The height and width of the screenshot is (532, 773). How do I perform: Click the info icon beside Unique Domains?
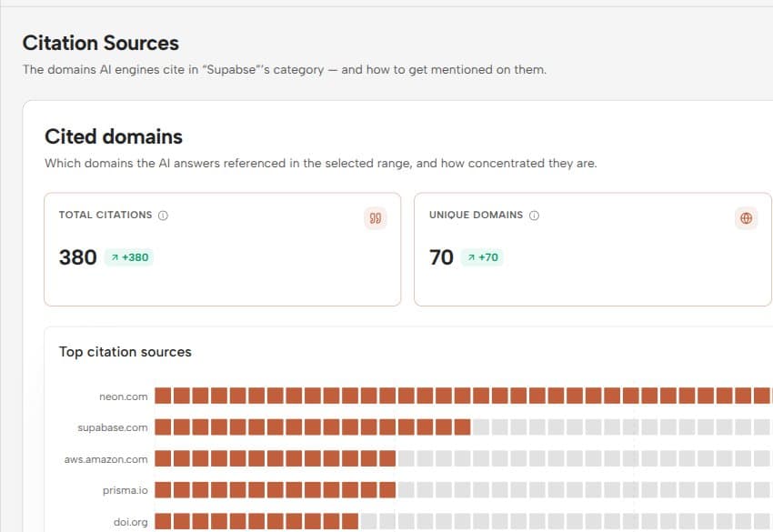point(535,216)
